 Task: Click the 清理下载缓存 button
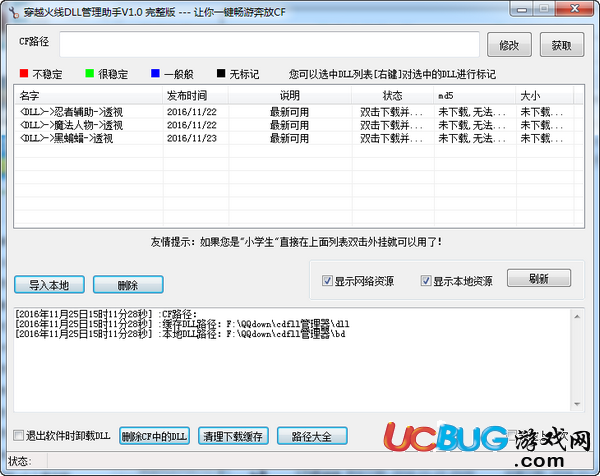pos(233,436)
